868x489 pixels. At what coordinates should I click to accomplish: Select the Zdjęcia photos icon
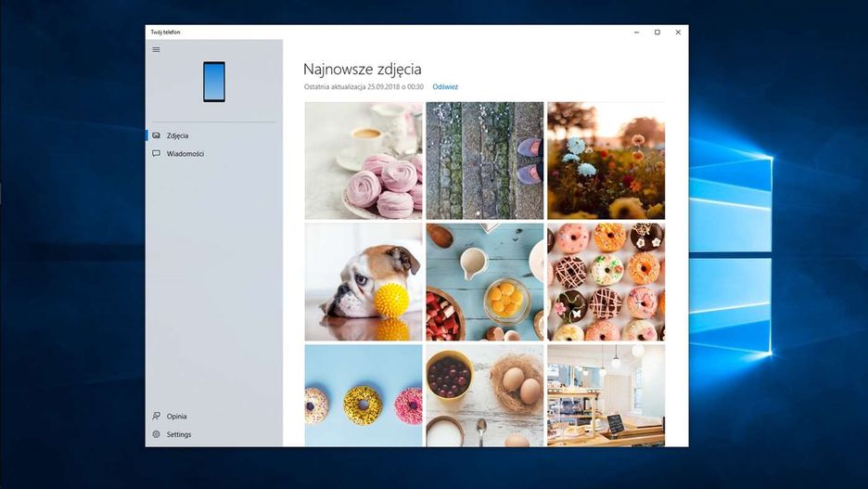click(156, 135)
